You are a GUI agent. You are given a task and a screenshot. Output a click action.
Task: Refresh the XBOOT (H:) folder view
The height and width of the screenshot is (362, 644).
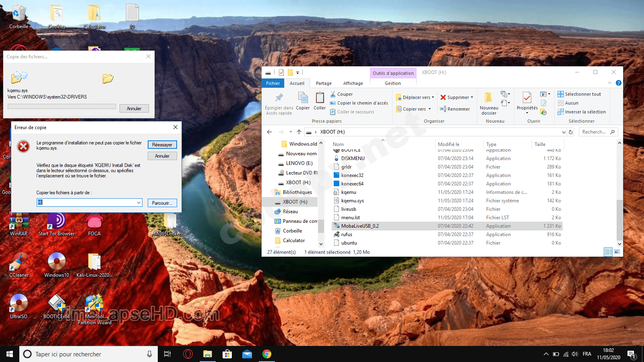(571, 132)
